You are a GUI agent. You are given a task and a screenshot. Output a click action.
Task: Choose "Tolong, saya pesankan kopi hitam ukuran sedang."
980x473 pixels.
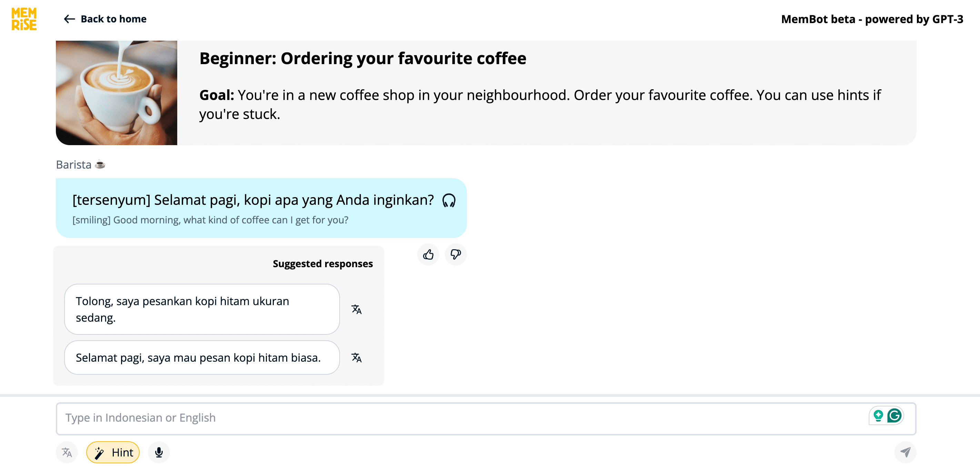(x=202, y=310)
